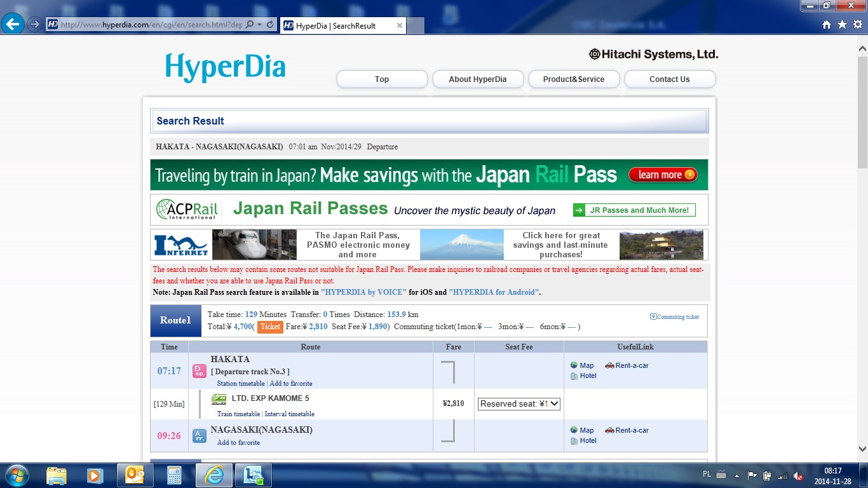Viewport: 868px width, 488px height.
Task: Click the address bar search magnifier icon
Action: click(x=249, y=25)
